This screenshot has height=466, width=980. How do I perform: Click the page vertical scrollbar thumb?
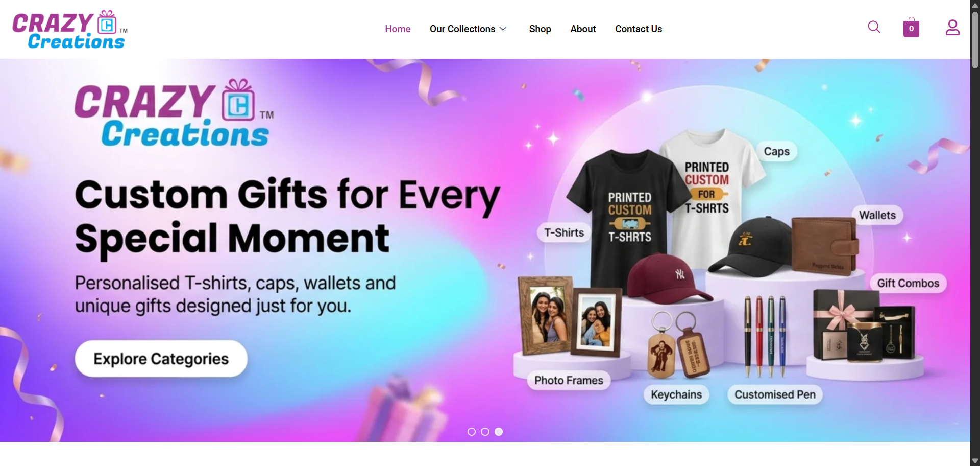(975, 40)
